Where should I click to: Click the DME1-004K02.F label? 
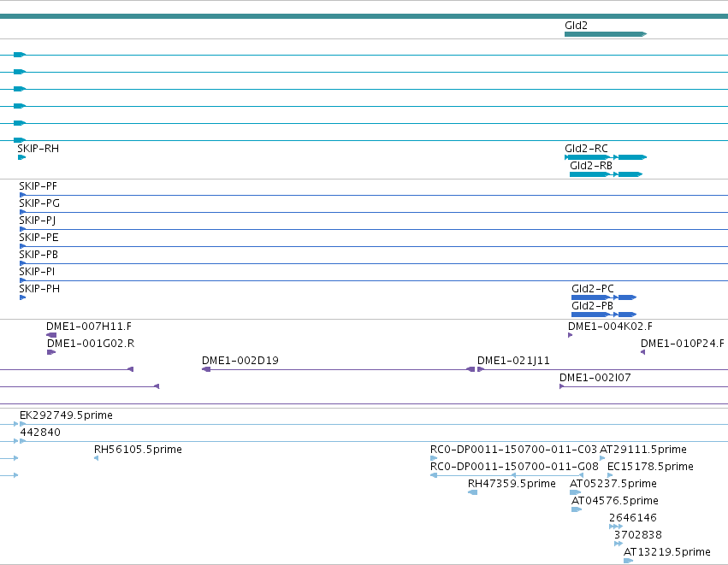point(610,327)
